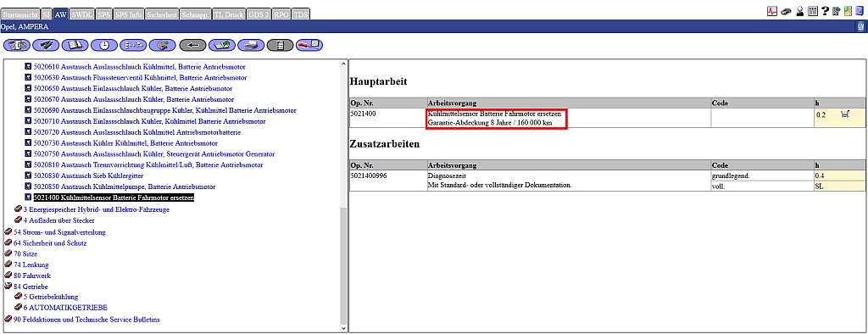
Task: Expand 54 Strom- und Signalverteilung group
Action: tap(8, 231)
